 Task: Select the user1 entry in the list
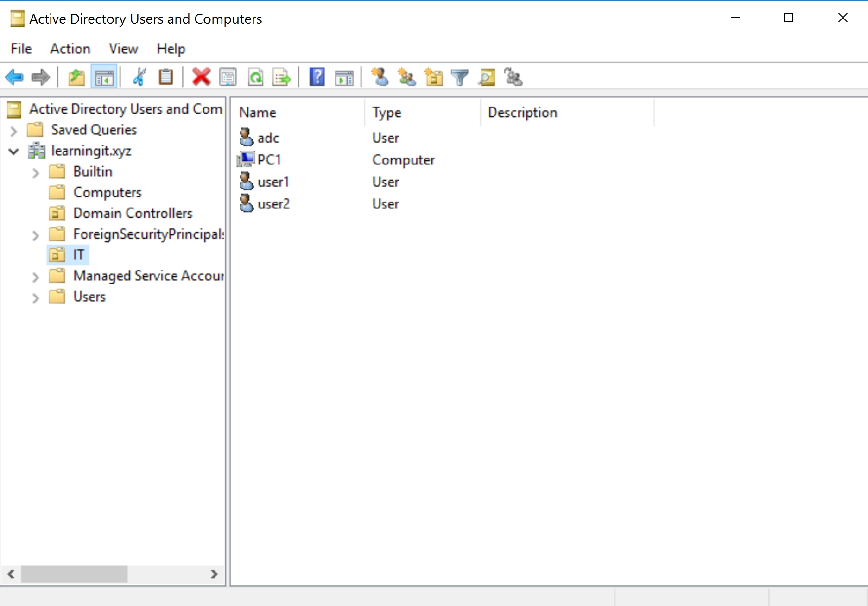pyautogui.click(x=273, y=182)
